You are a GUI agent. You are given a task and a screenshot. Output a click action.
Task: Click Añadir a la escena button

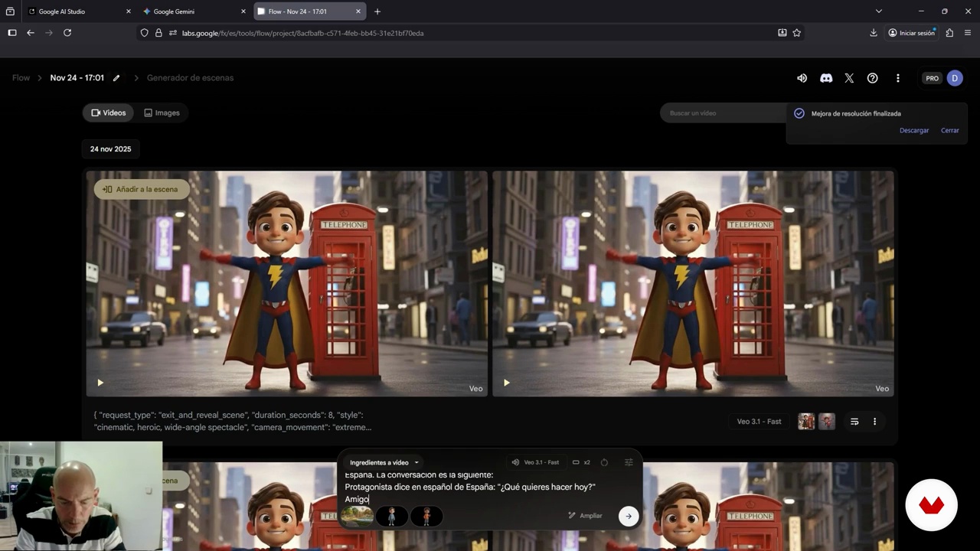(x=140, y=189)
